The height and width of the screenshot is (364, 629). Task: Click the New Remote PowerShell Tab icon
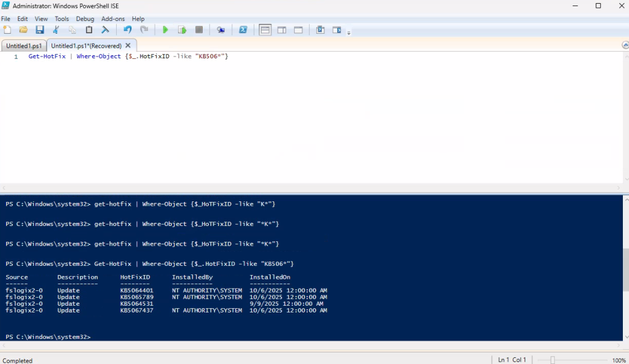(221, 29)
